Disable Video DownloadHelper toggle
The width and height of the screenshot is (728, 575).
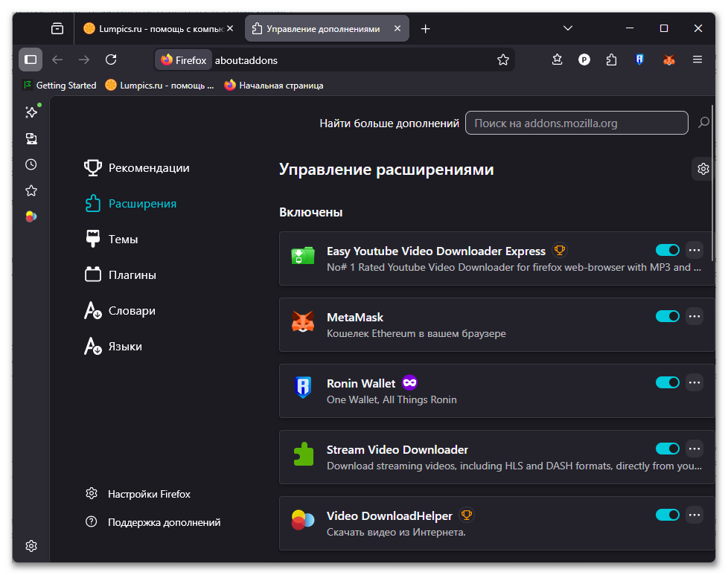tap(667, 515)
